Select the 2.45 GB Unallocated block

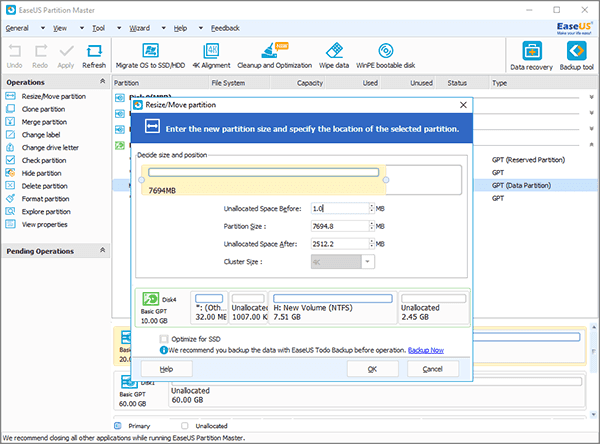(434, 308)
